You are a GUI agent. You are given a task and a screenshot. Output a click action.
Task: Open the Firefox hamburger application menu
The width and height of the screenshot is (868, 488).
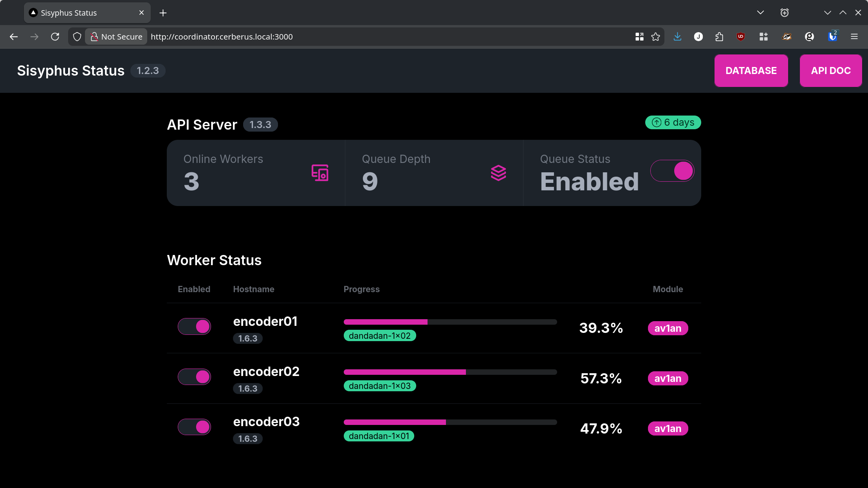854,37
